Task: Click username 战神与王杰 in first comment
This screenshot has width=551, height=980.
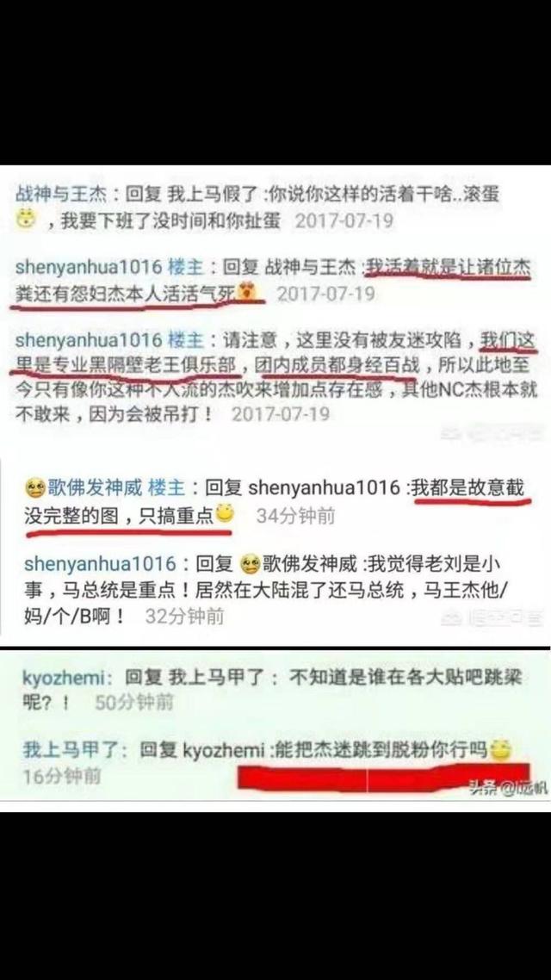Action: coord(60,195)
